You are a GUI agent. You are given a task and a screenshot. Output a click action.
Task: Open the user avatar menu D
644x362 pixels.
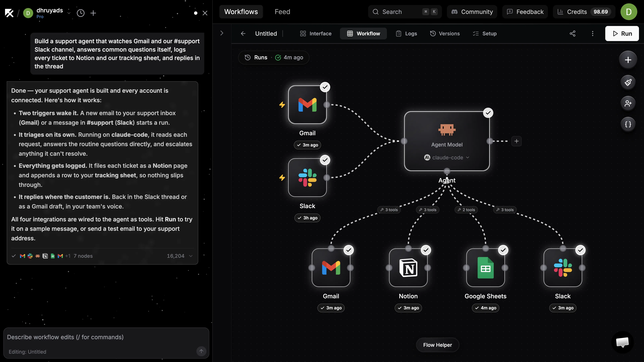click(x=629, y=12)
